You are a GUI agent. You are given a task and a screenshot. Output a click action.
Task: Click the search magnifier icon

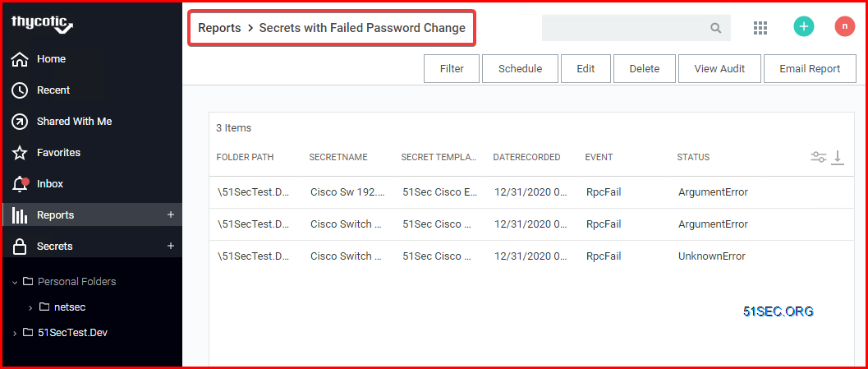point(716,28)
